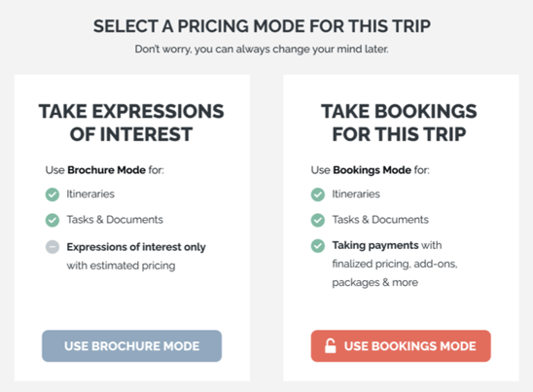Click 'packages & more' text in Bookings card
Screen dimensions: 533x392
click(x=374, y=282)
